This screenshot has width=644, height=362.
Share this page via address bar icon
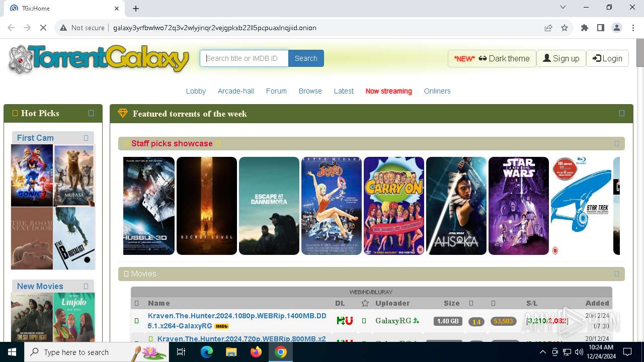(x=548, y=28)
